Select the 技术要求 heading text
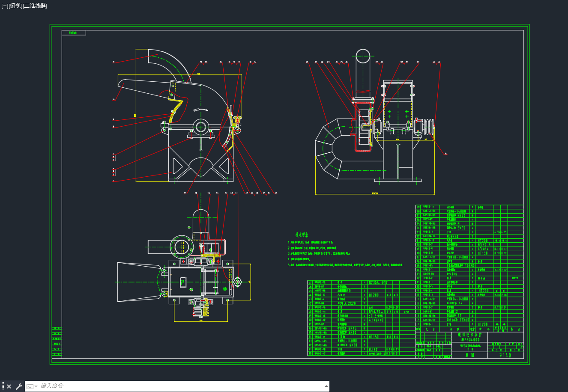 pos(302,235)
